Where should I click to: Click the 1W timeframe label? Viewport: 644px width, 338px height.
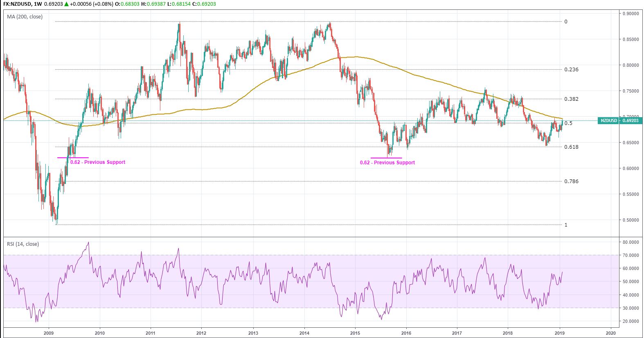38,4
